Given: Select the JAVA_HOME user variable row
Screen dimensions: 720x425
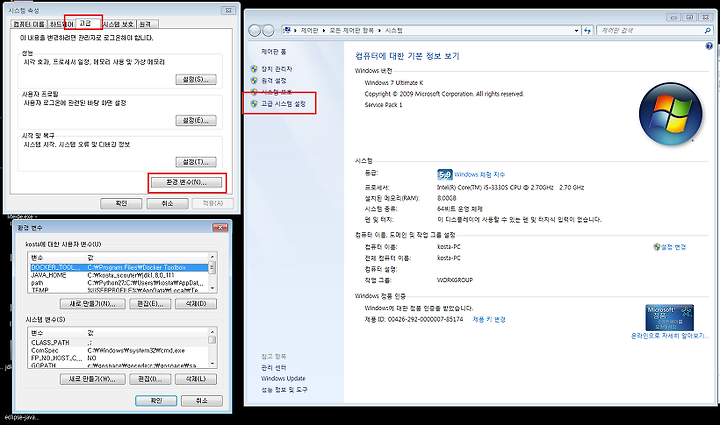Looking at the screenshot, I should pyautogui.click(x=119, y=275).
